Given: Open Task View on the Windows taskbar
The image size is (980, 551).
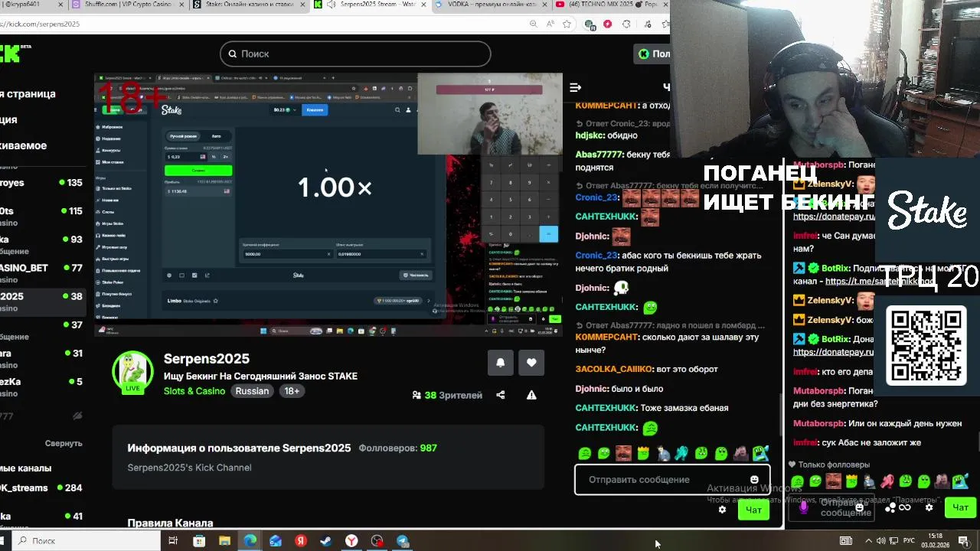Looking at the screenshot, I should [x=173, y=541].
